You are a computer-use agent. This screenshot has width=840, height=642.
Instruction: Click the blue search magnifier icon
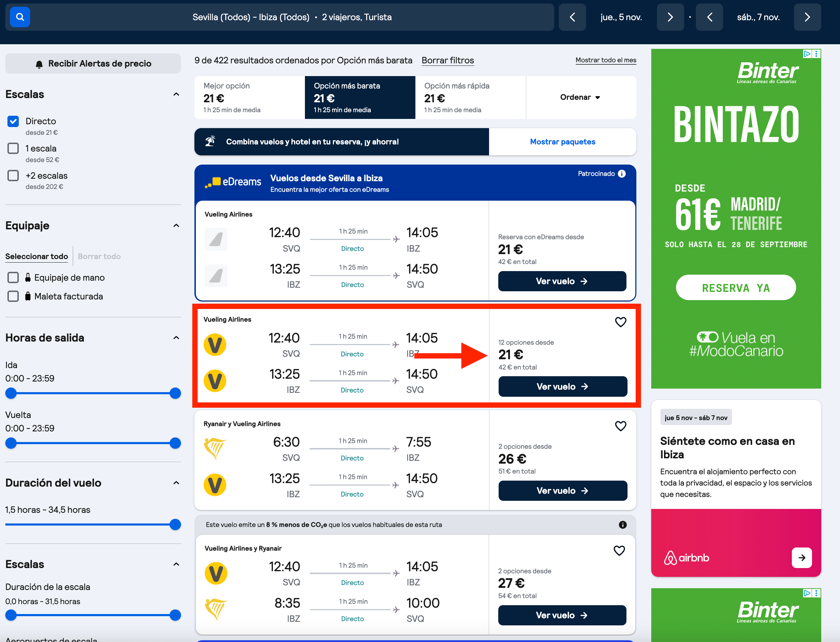(x=20, y=17)
